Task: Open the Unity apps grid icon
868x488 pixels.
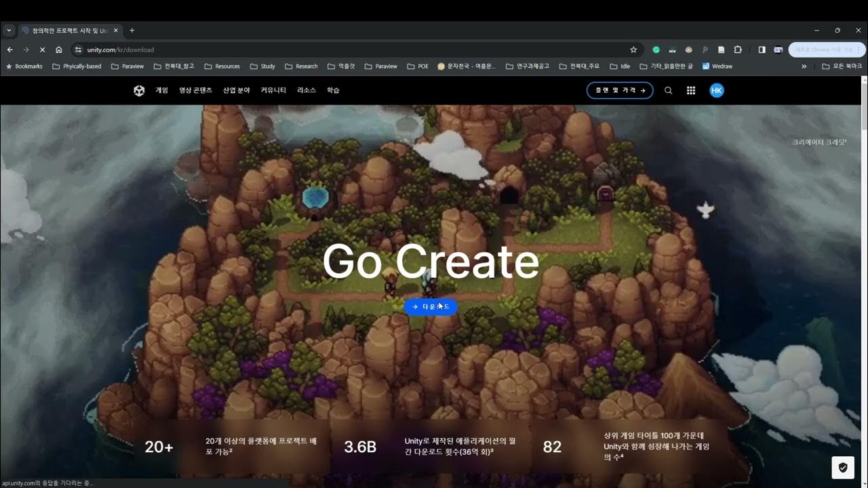Action: pos(691,91)
